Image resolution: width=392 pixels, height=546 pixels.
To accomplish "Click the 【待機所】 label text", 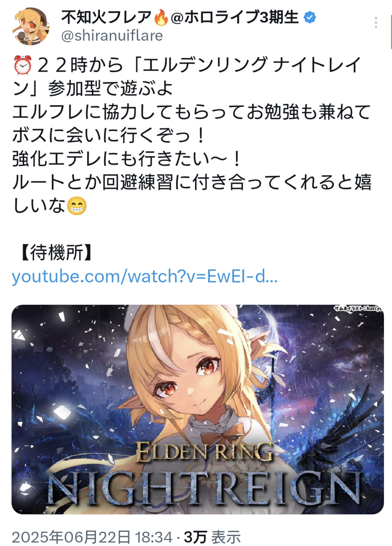I will [x=56, y=252].
